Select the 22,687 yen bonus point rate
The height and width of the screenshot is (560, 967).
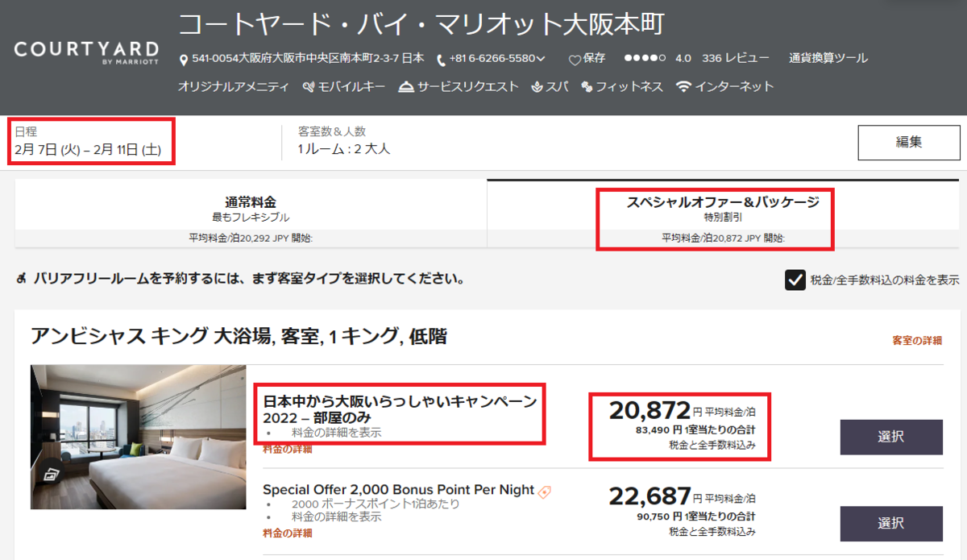(x=891, y=524)
